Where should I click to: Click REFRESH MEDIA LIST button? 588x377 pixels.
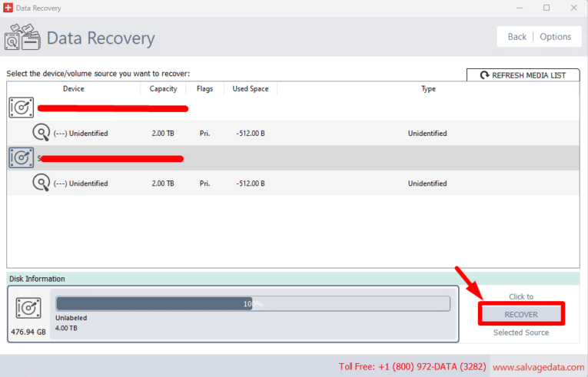[x=523, y=75]
